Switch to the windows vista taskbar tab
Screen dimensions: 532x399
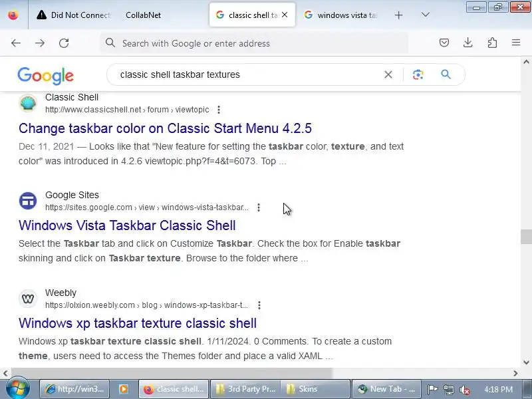coord(342,15)
